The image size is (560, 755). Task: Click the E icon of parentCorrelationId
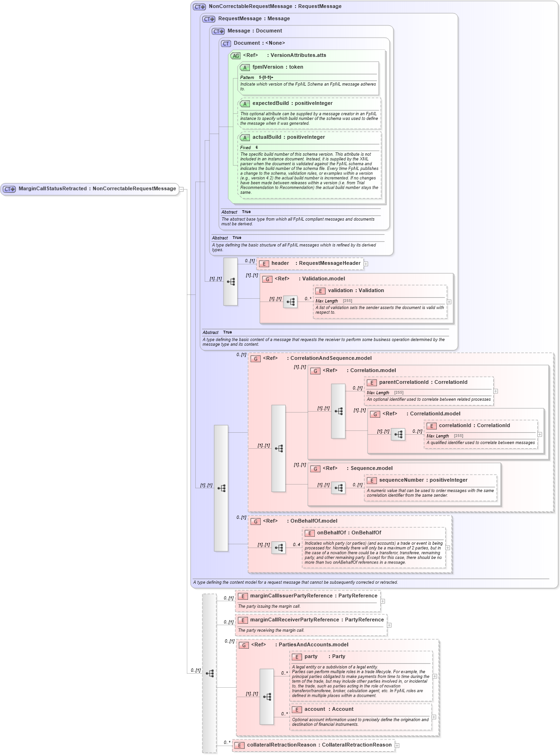(x=372, y=383)
